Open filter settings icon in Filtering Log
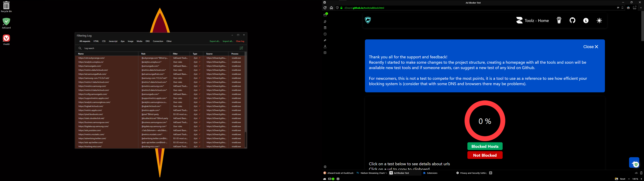The height and width of the screenshot is (181, 644). [x=241, y=48]
